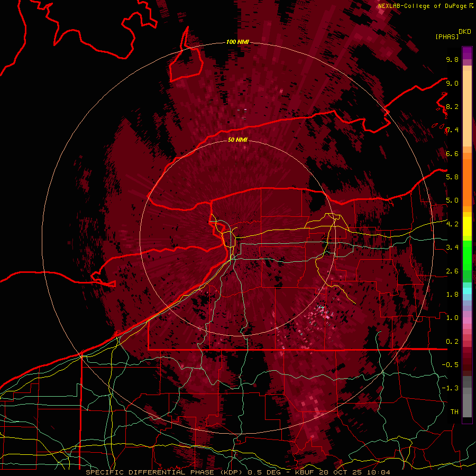The width and height of the screenshot is (476, 476).
Task: Click the cyan segment of the color bar
Action: [x=467, y=291]
